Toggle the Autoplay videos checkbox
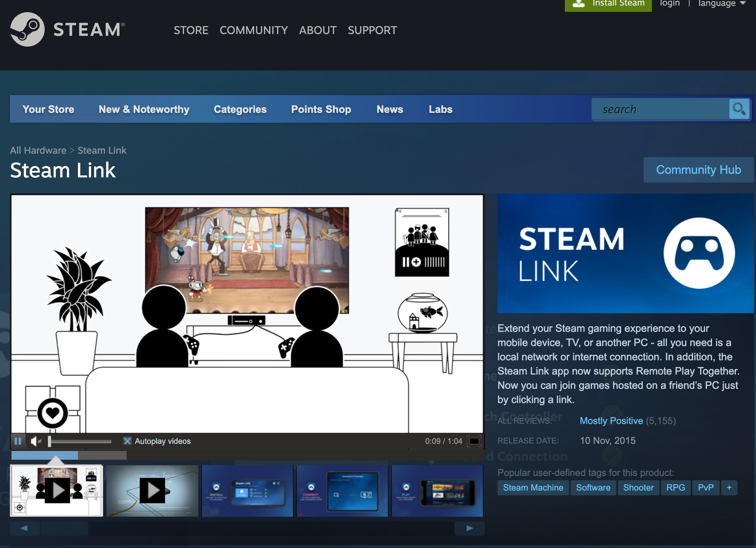This screenshot has width=756, height=548. tap(127, 441)
